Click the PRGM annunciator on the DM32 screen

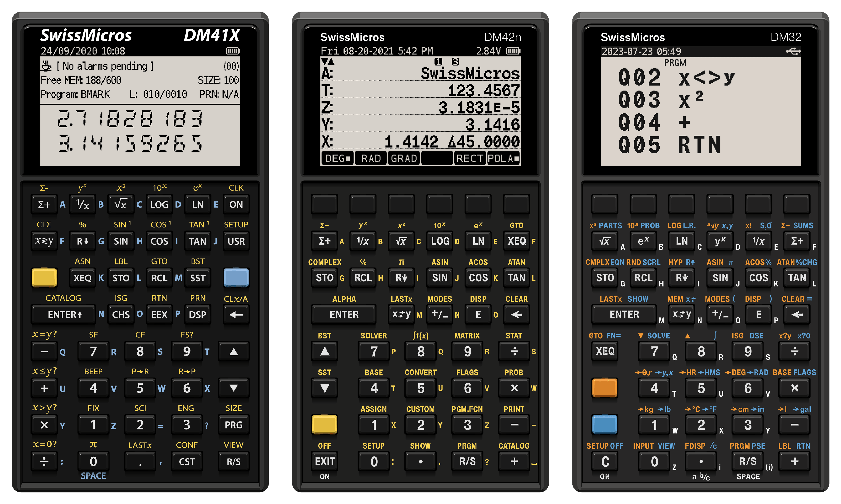click(675, 63)
